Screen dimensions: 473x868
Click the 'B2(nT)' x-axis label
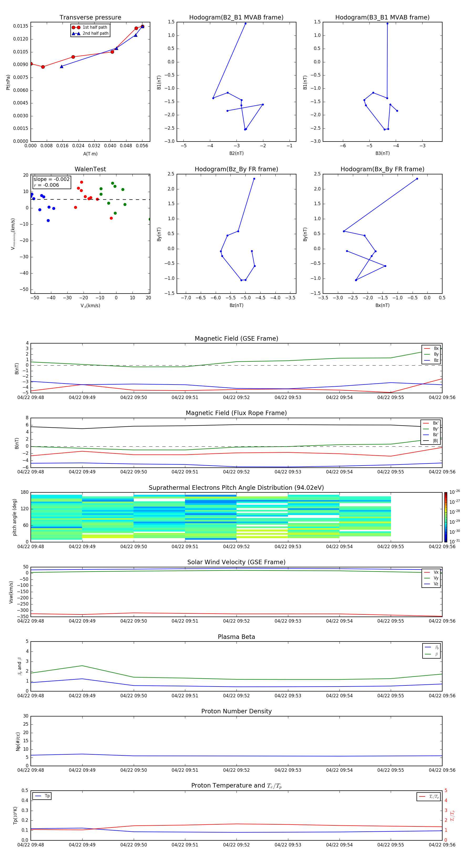[x=236, y=153]
